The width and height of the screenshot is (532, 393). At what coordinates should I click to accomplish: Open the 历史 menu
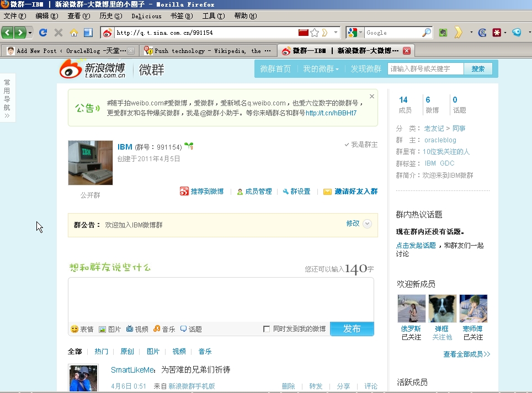click(x=110, y=16)
